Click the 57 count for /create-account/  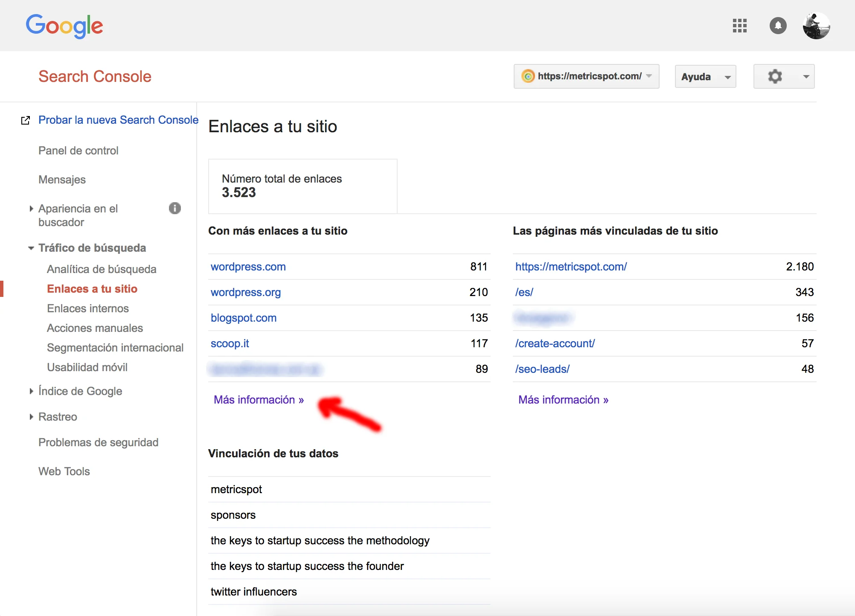[x=808, y=343]
